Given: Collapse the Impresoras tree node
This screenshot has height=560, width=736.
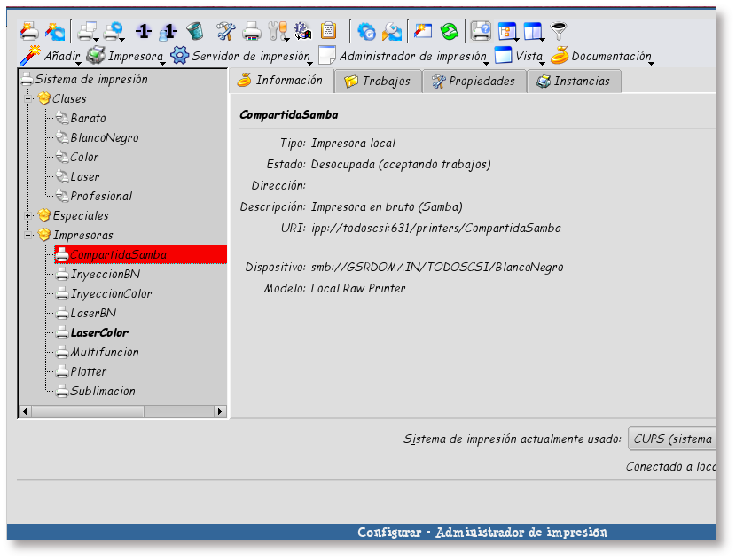Looking at the screenshot, I should point(31,235).
